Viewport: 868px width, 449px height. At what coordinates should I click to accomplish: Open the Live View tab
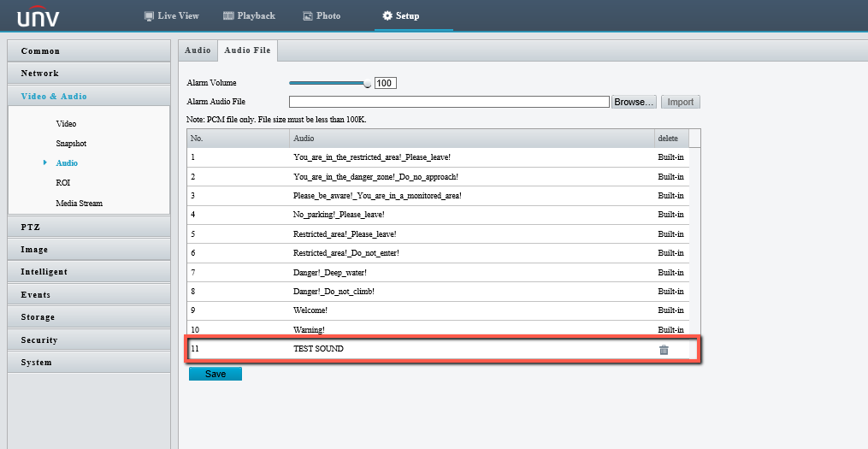(x=171, y=15)
